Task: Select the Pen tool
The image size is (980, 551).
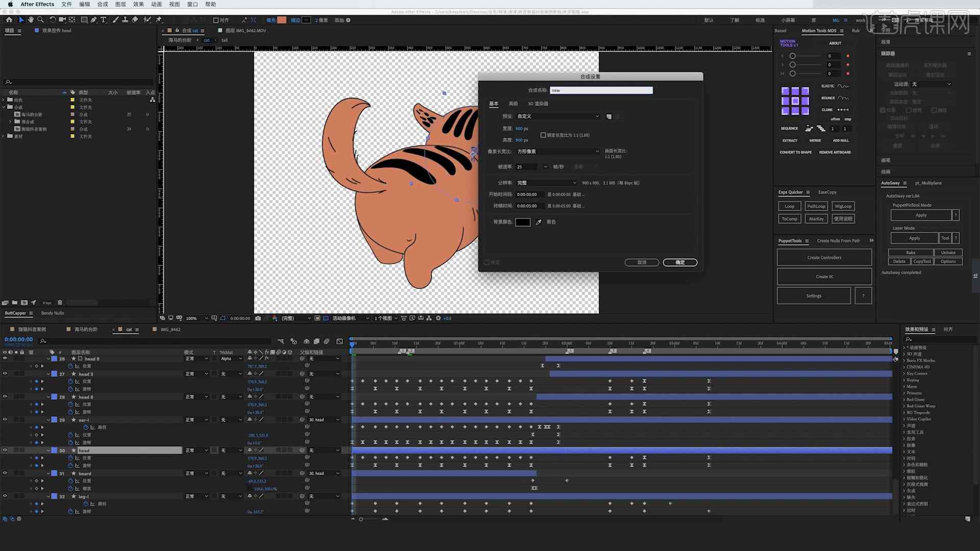Action: coord(94,20)
